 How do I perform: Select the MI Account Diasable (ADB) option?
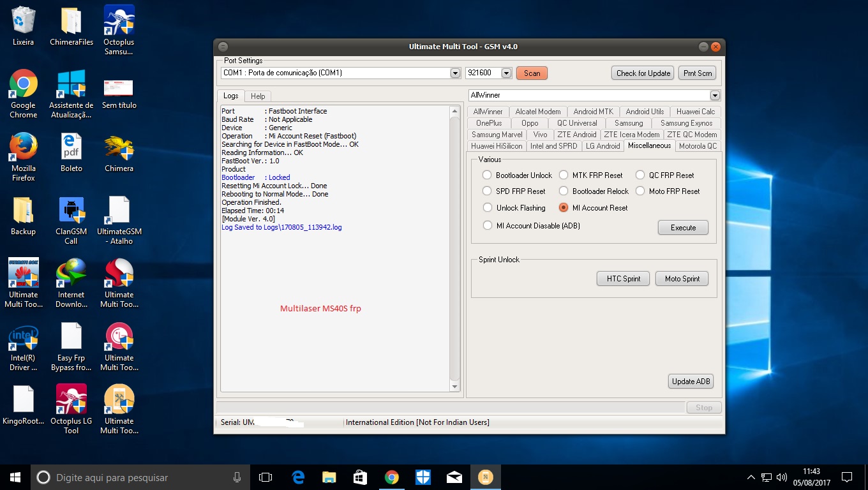(x=488, y=225)
